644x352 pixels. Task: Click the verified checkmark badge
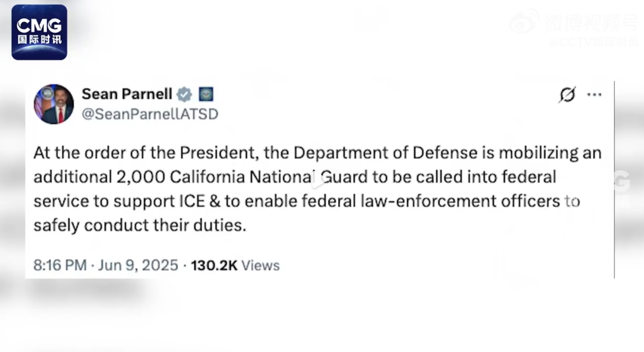click(x=184, y=94)
